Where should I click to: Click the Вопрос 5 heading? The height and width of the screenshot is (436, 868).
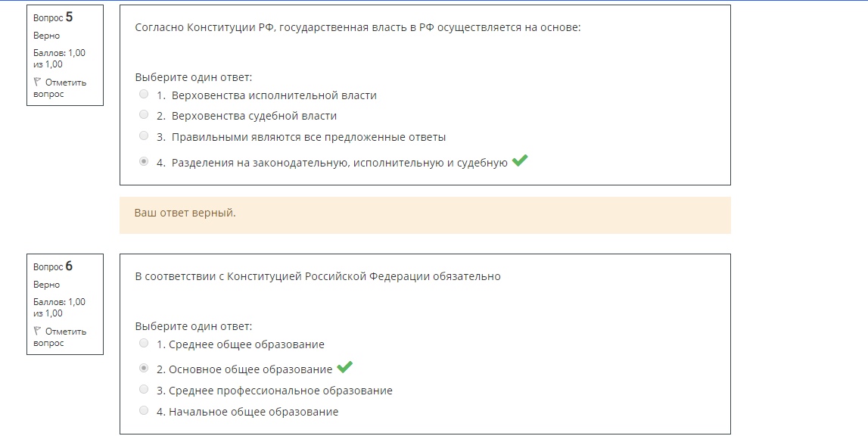pos(53,17)
